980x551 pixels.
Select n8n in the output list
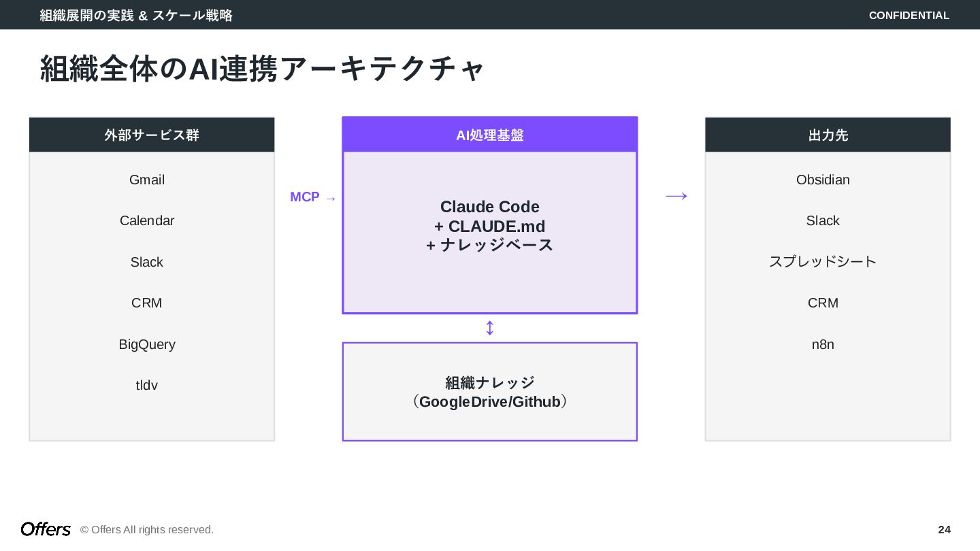(x=823, y=344)
